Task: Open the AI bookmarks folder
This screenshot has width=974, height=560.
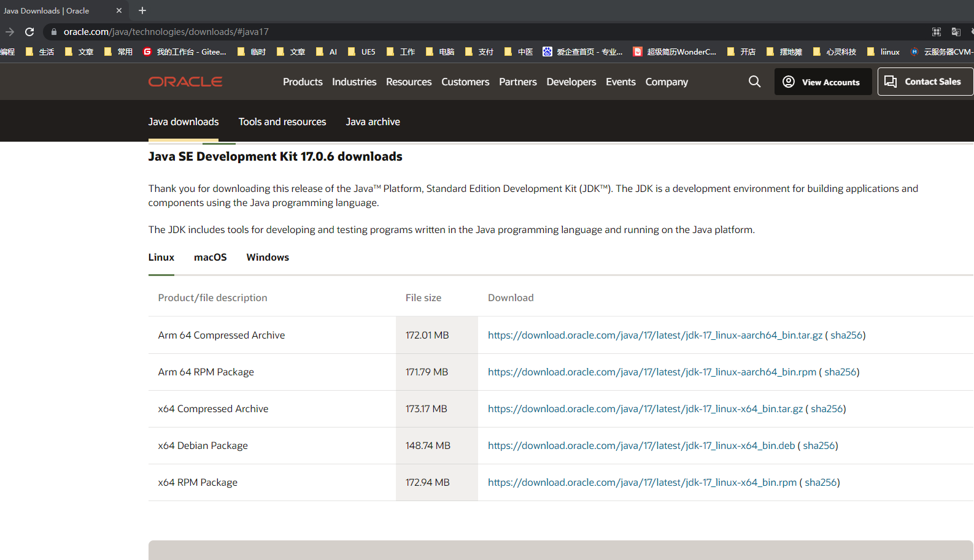Action: [327, 52]
